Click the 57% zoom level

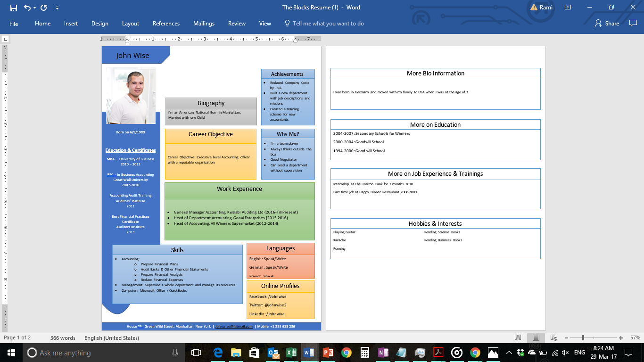[x=635, y=338]
